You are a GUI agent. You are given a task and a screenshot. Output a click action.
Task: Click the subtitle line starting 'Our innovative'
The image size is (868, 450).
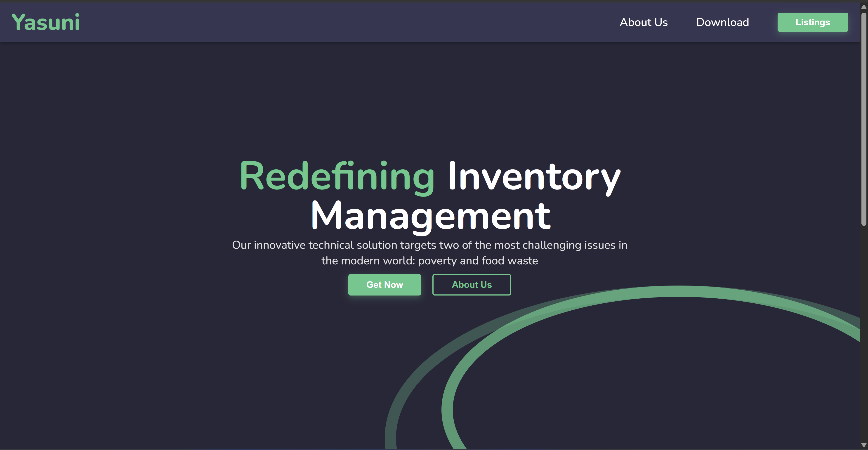[429, 245]
